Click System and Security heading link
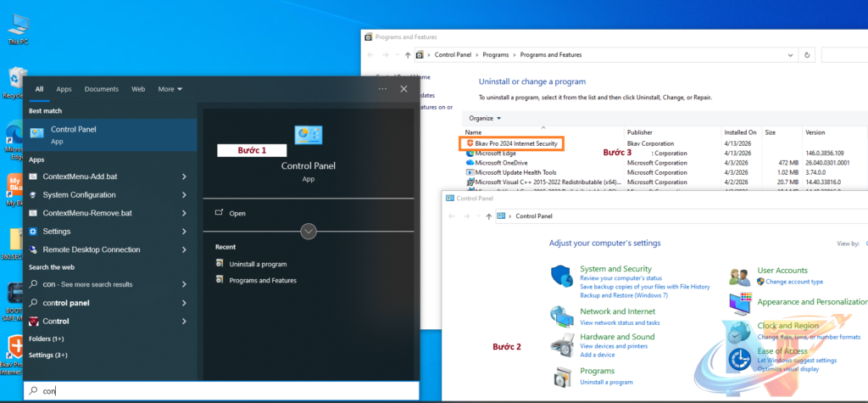The height and width of the screenshot is (403, 868). coord(615,268)
